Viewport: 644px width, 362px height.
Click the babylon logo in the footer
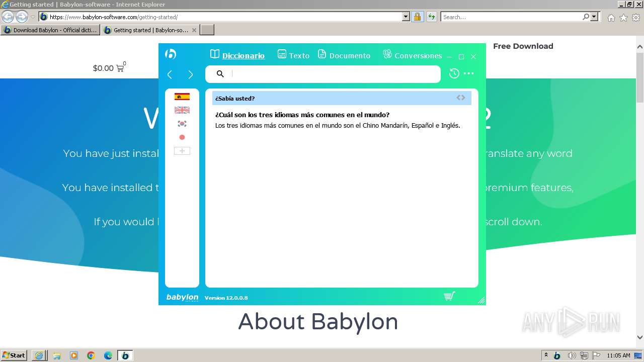tap(182, 298)
